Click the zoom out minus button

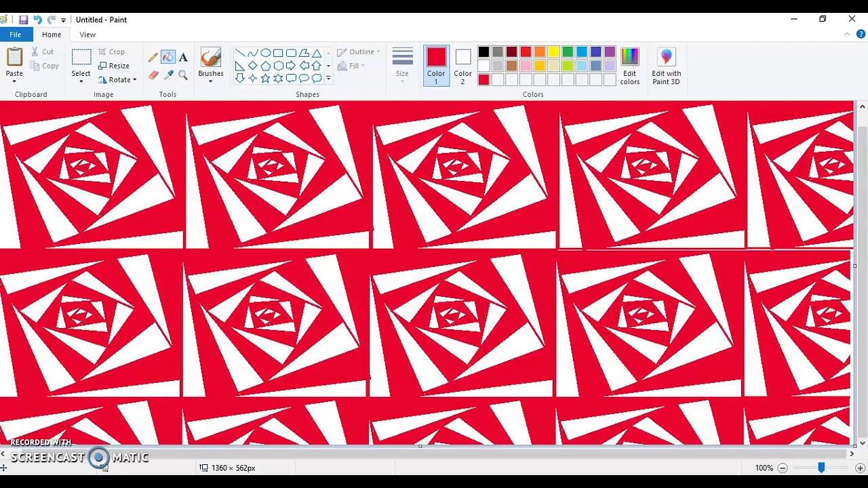click(x=782, y=468)
